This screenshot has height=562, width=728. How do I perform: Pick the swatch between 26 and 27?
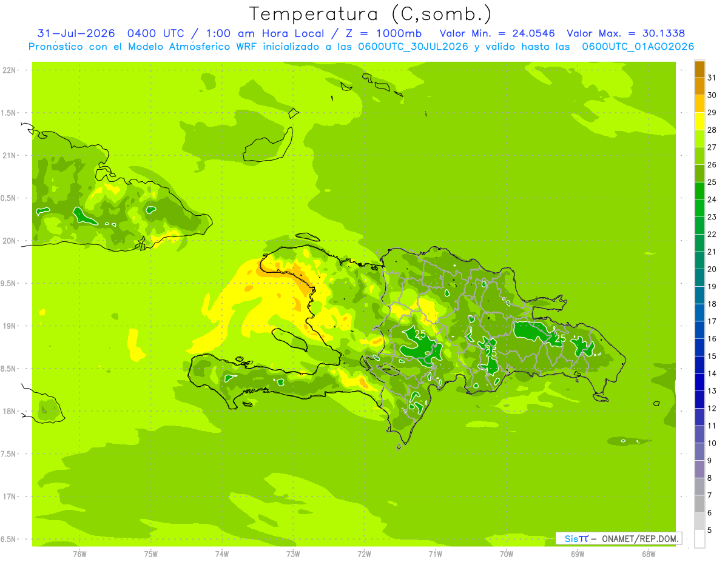point(699,156)
